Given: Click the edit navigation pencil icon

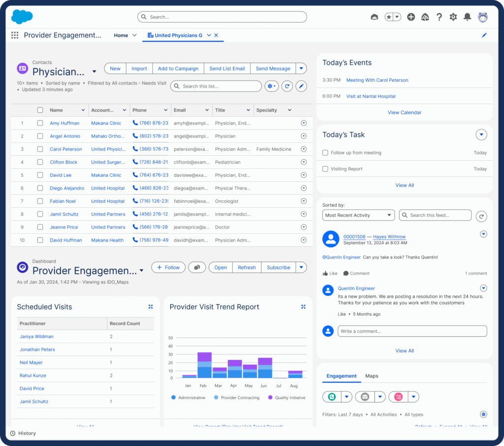Looking at the screenshot, I should (x=484, y=35).
